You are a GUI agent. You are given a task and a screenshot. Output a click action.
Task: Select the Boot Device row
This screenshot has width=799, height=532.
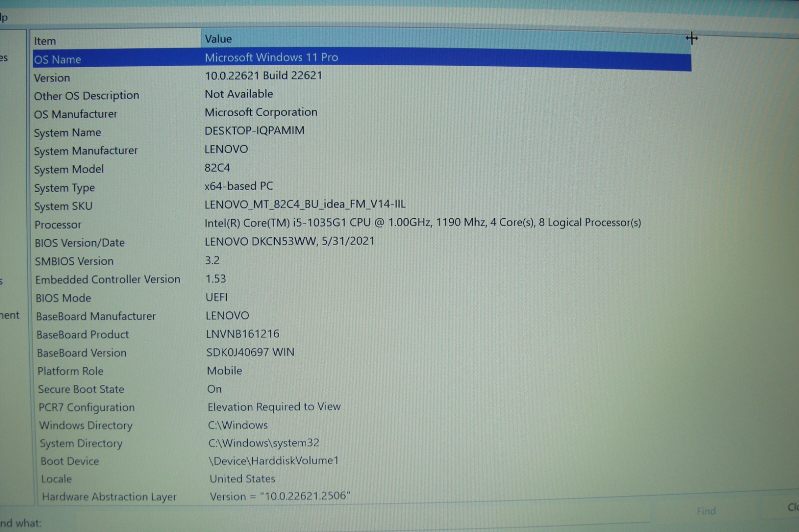click(70, 461)
